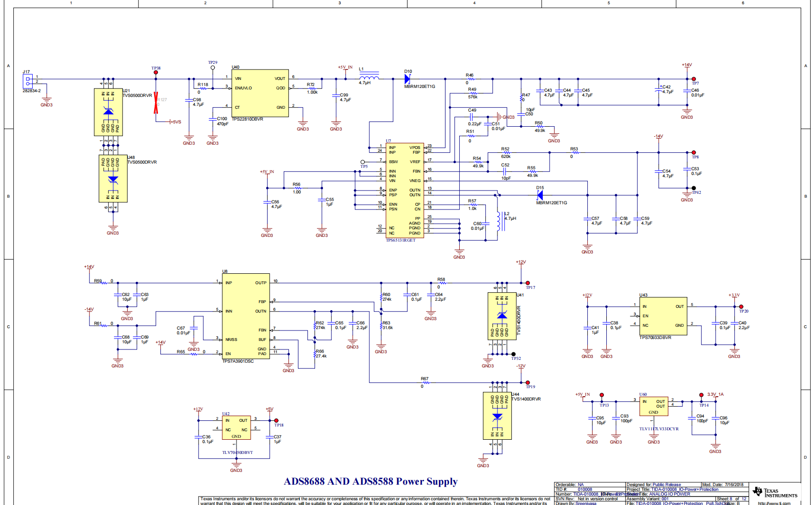
Task: Select the R49 576k resistor label
Action: tap(472, 93)
